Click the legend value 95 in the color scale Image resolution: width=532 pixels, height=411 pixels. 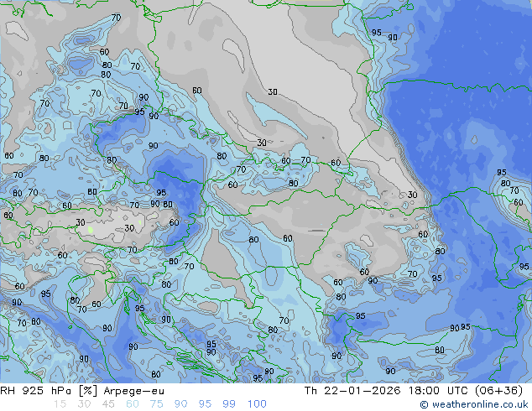tap(205, 404)
